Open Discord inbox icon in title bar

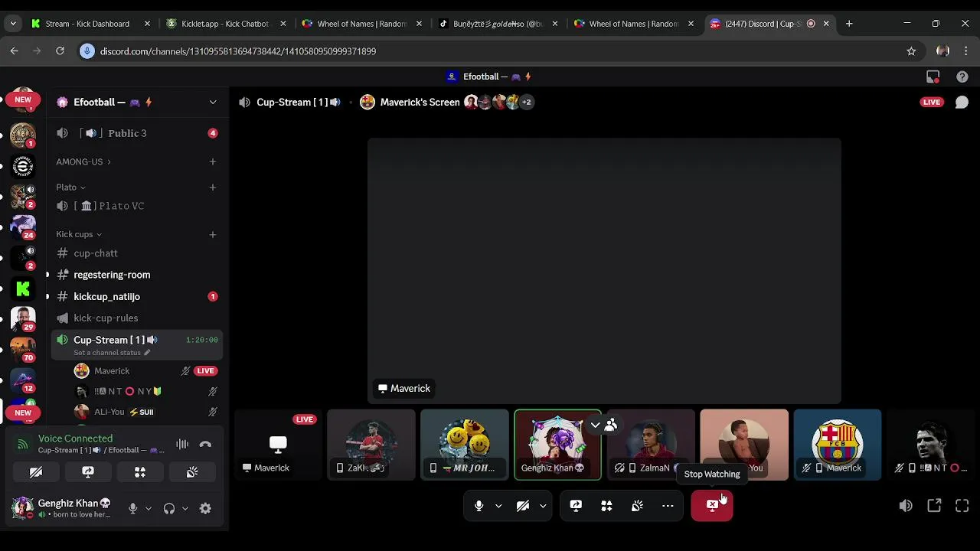pos(933,77)
